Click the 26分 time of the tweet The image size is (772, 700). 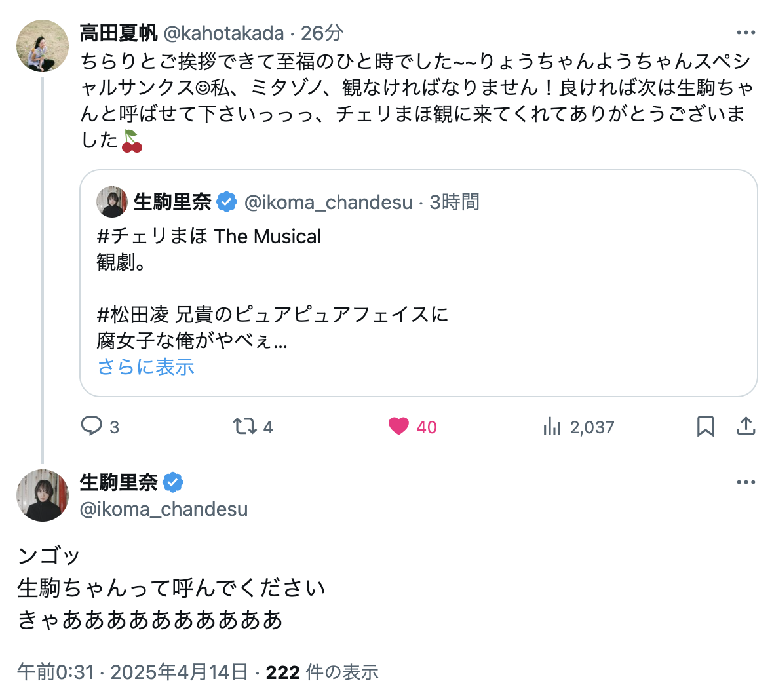coord(322,33)
